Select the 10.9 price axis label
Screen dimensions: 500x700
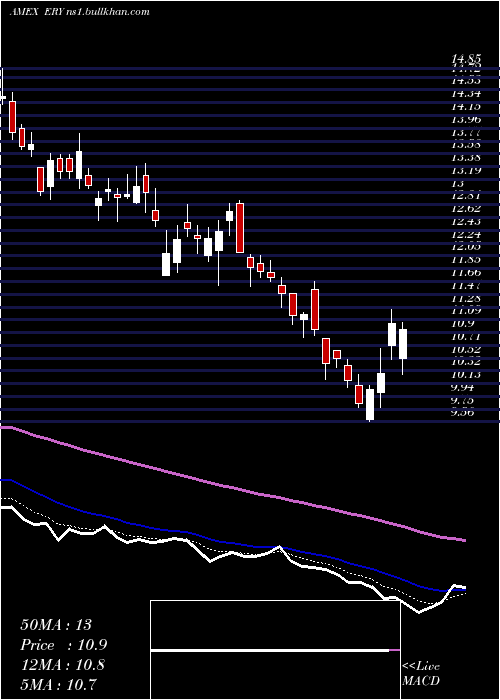click(462, 323)
